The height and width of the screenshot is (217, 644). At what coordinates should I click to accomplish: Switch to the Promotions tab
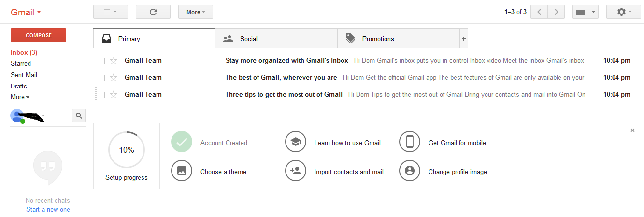[399, 39]
